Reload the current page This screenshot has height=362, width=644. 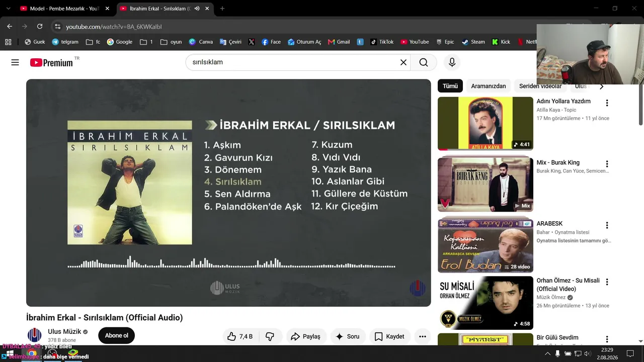pos(40,26)
